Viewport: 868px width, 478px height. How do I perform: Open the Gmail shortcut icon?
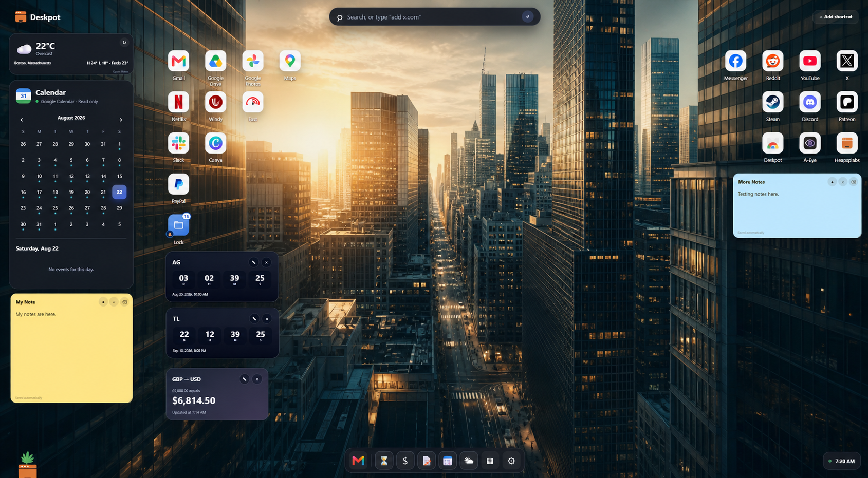point(178,61)
